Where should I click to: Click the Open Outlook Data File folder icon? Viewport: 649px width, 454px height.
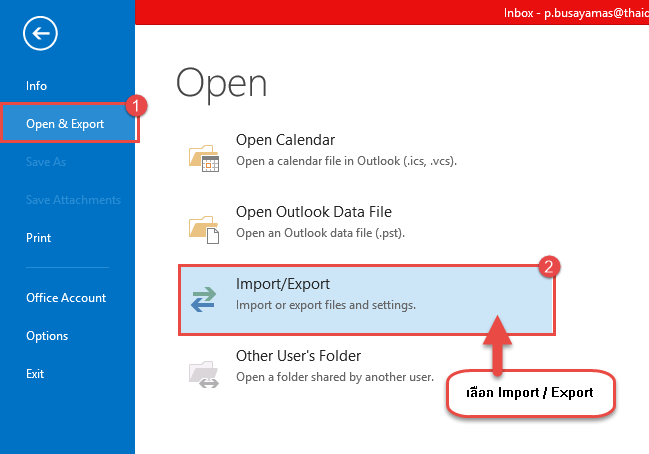pos(204,230)
